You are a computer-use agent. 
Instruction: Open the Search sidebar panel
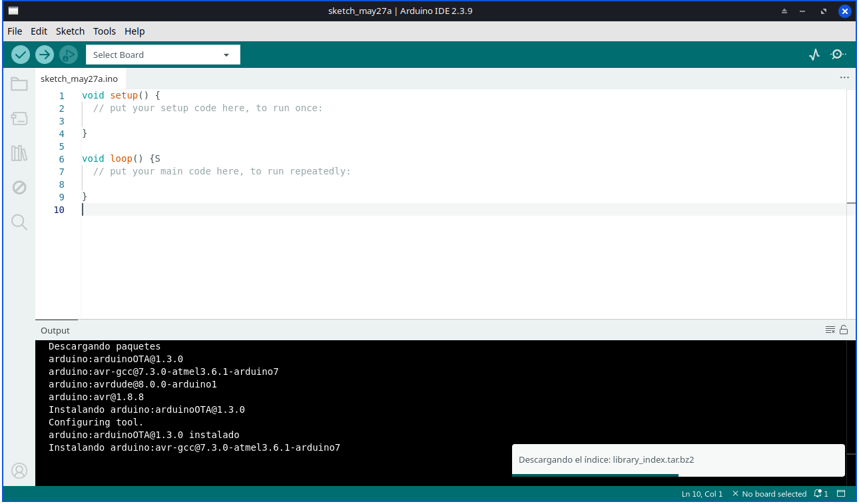tap(19, 222)
